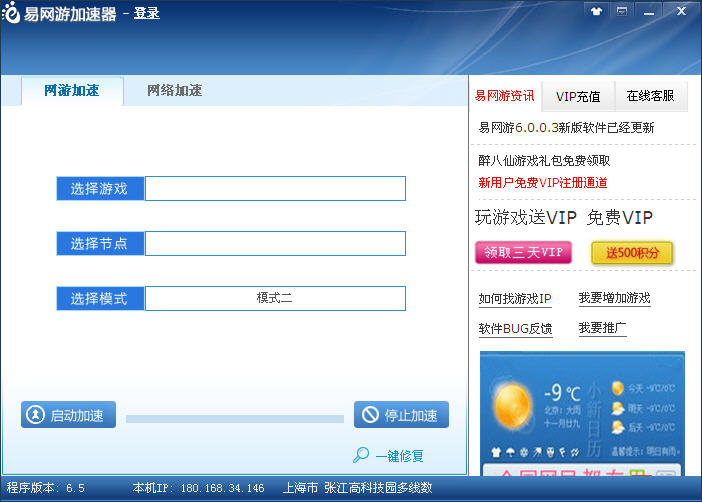Click the 小新日历 calendar label
702x502 pixels.
pyautogui.click(x=594, y=419)
